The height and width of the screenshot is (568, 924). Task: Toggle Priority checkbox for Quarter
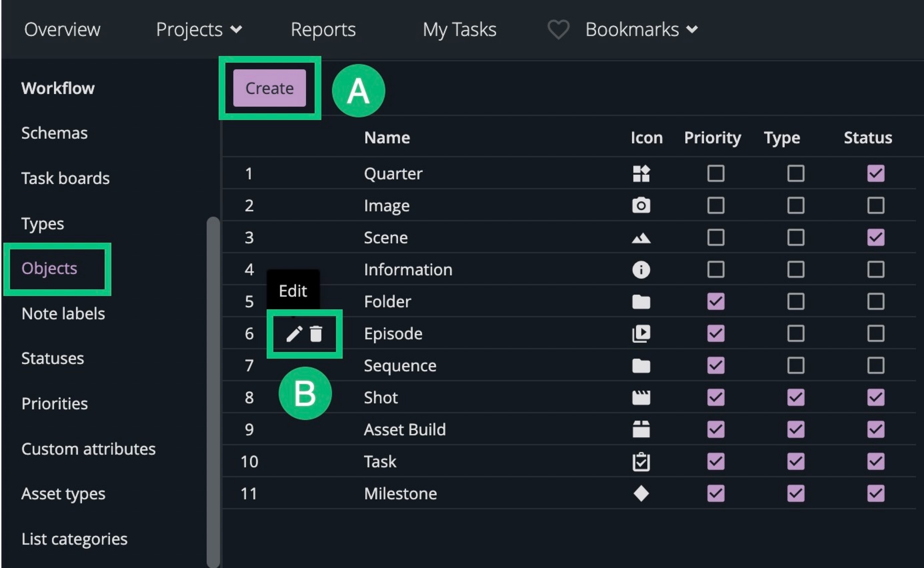716,174
